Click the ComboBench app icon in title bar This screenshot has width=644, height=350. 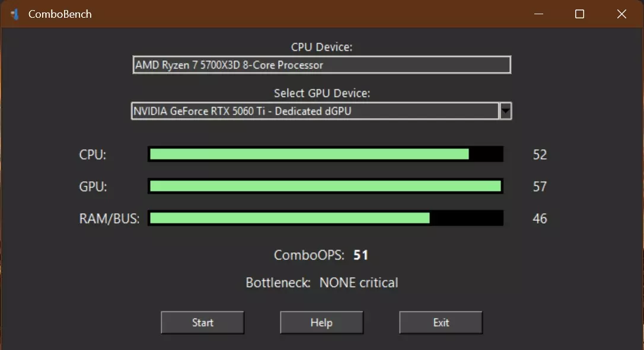[15, 14]
